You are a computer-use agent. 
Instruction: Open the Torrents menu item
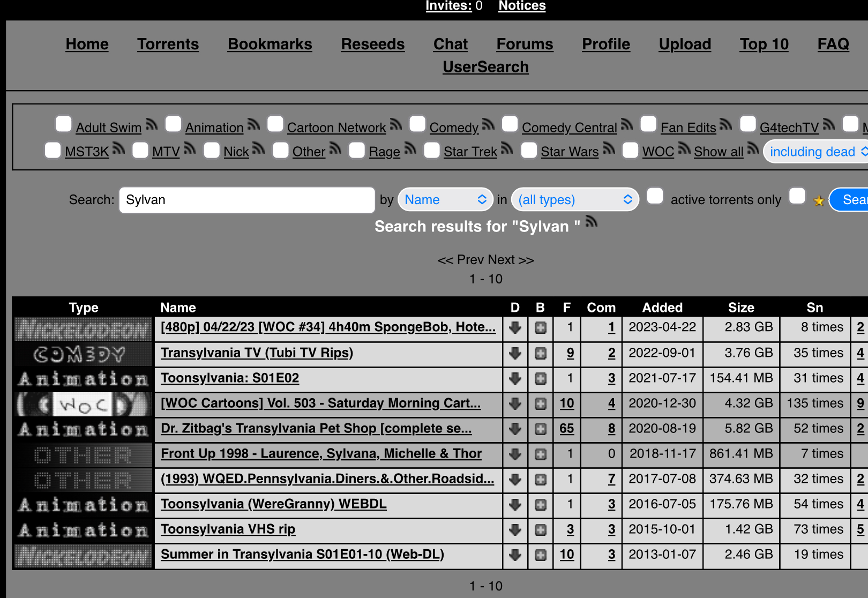pyautogui.click(x=168, y=44)
